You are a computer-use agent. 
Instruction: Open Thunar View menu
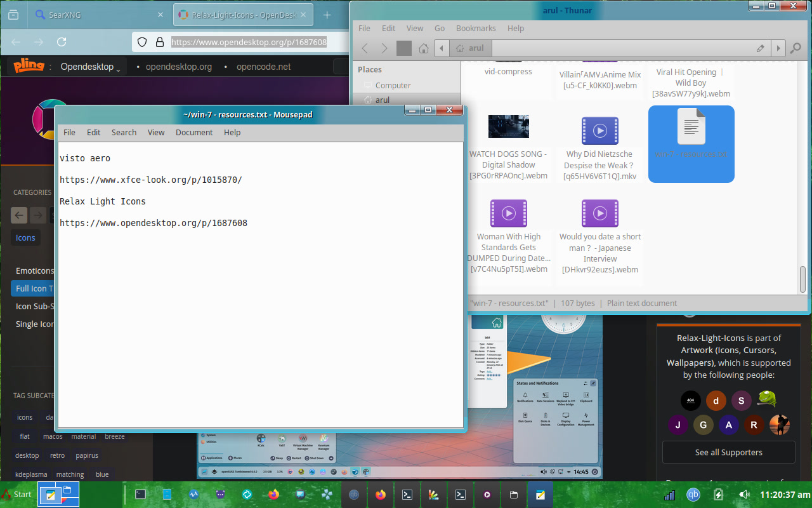415,28
